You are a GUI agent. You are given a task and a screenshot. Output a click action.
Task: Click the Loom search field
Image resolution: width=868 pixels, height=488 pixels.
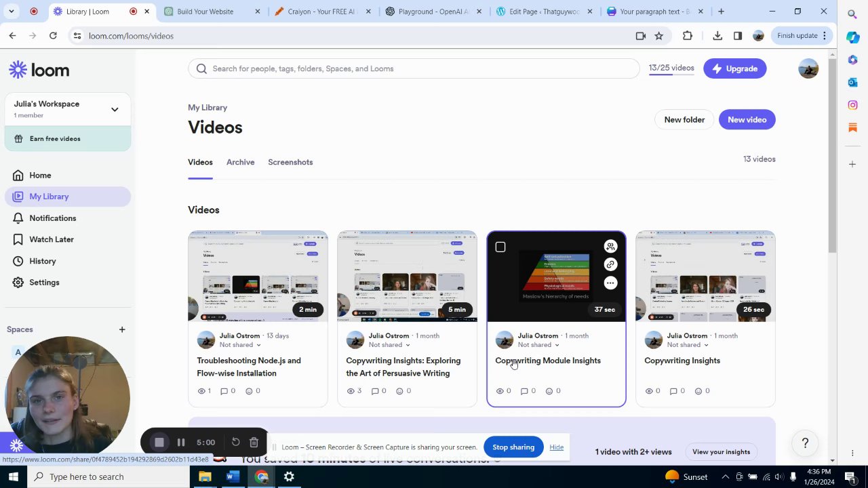tap(414, 68)
